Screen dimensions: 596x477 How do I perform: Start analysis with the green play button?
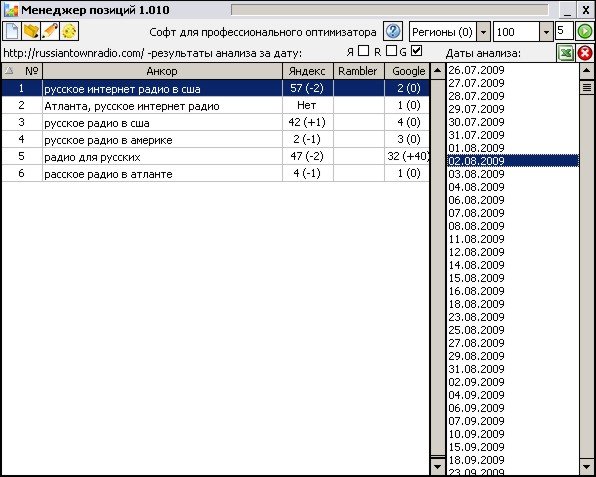click(585, 32)
